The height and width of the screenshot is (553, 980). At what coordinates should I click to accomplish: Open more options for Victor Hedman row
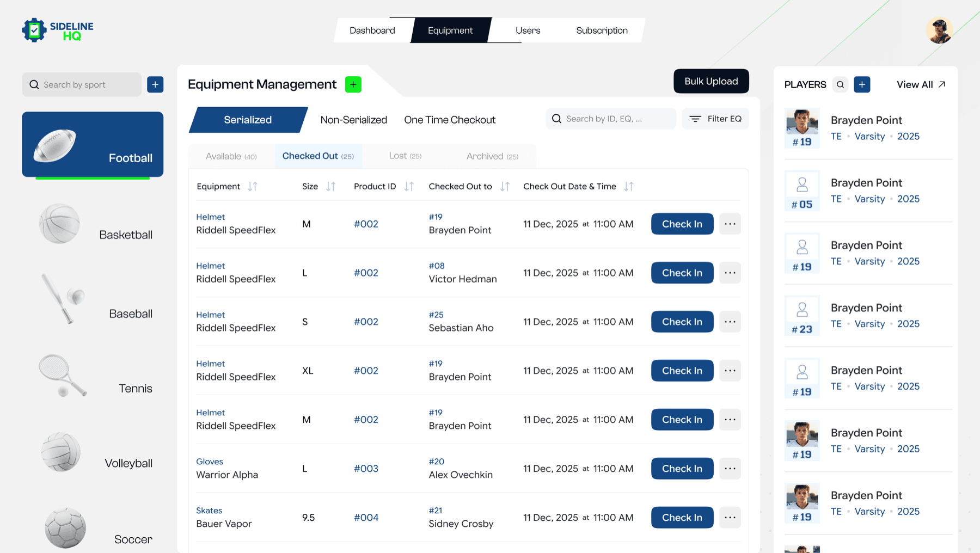tap(730, 273)
